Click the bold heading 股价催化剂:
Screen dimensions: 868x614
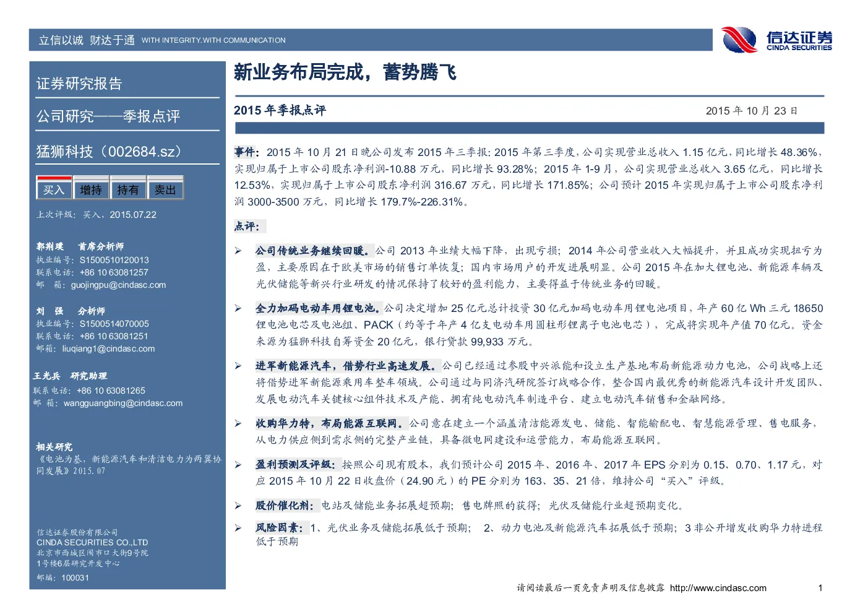[x=287, y=506]
